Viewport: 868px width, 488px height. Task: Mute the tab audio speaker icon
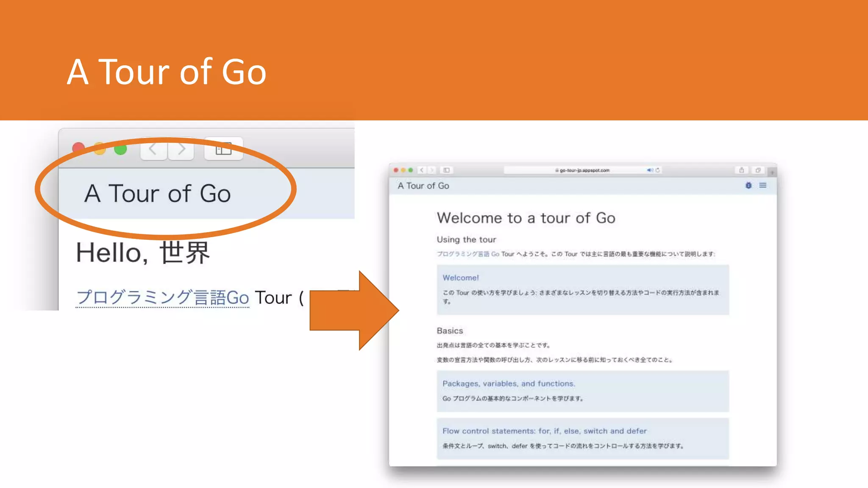pos(650,170)
